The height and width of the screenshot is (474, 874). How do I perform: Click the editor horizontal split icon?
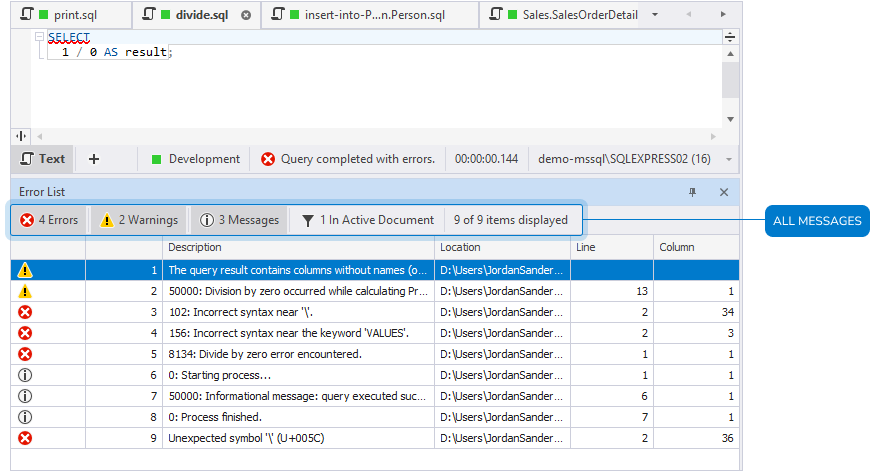[x=730, y=37]
